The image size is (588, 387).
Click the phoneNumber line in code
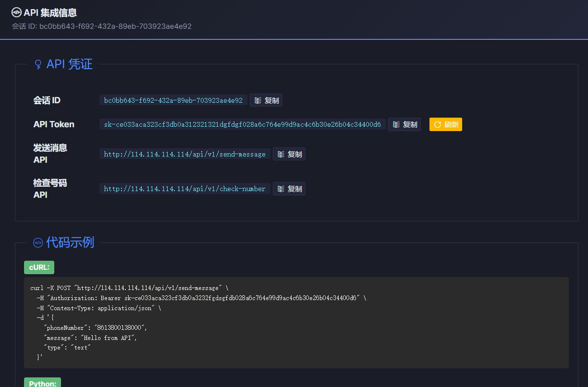click(95, 328)
